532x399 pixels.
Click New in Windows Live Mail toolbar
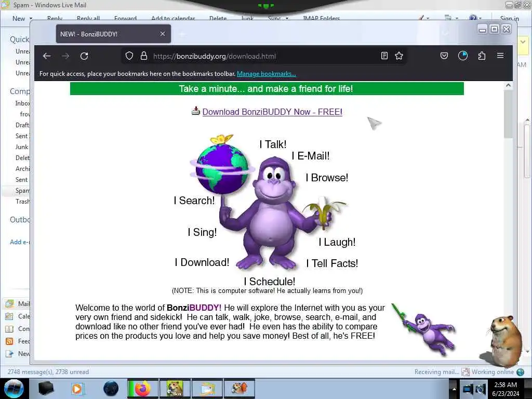tap(19, 18)
